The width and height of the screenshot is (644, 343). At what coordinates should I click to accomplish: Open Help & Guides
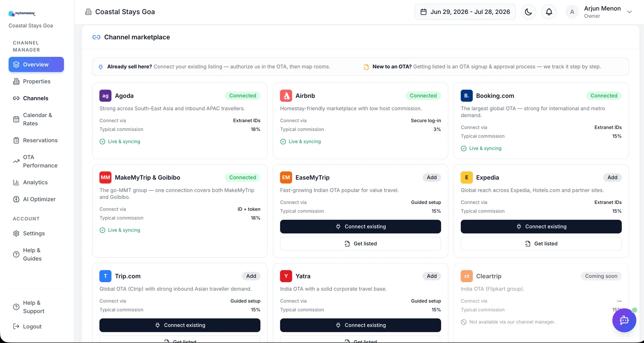(36, 254)
